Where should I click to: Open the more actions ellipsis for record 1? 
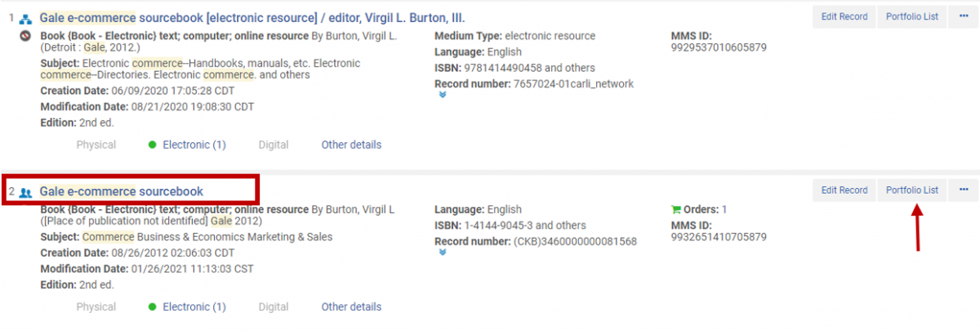(x=964, y=16)
